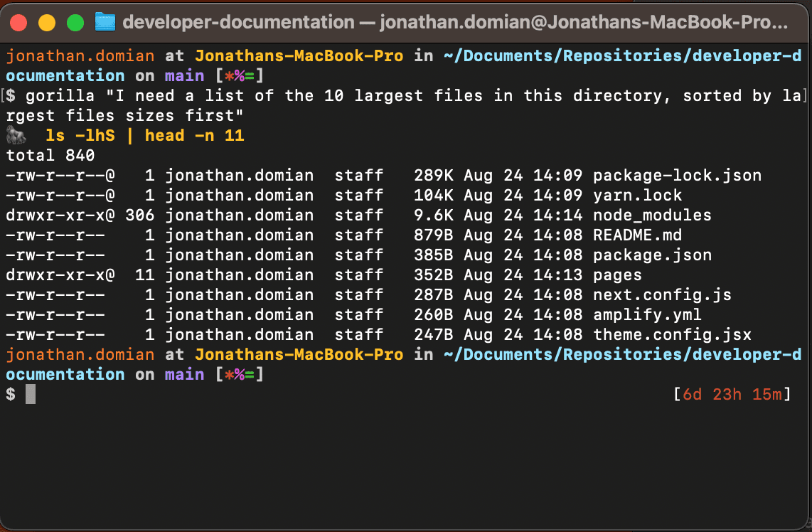
Task: Select the yarn.lock file entry
Action: (x=637, y=195)
